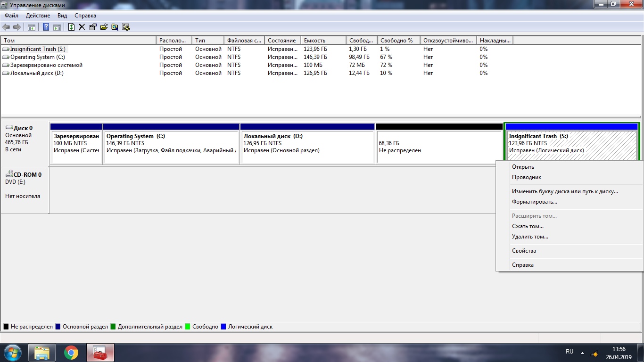Sort by the Файловая с... column header
The image size is (644, 362).
pos(244,41)
